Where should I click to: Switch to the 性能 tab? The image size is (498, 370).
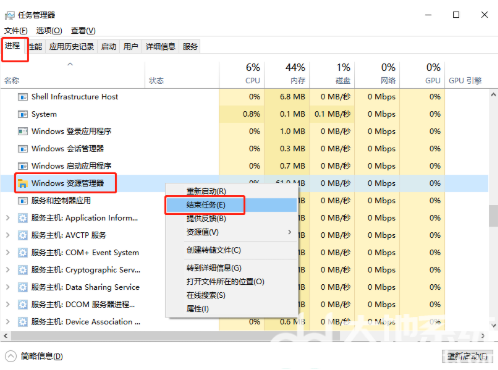tap(35, 47)
